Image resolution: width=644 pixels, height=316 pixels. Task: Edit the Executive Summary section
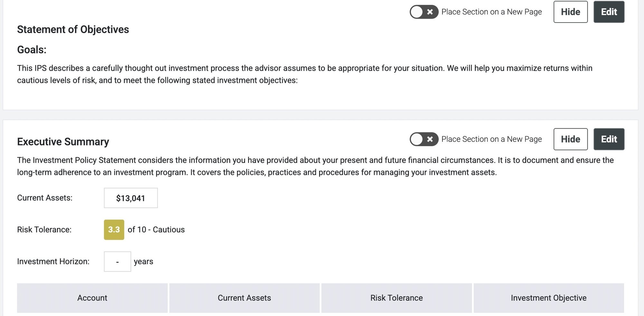609,139
